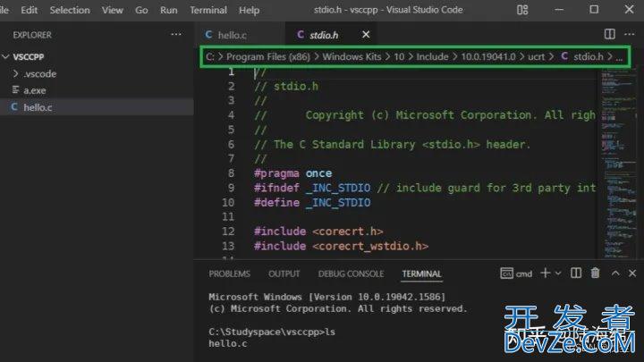The width and height of the screenshot is (644, 362).
Task: Open the Help menu
Action: tap(249, 10)
